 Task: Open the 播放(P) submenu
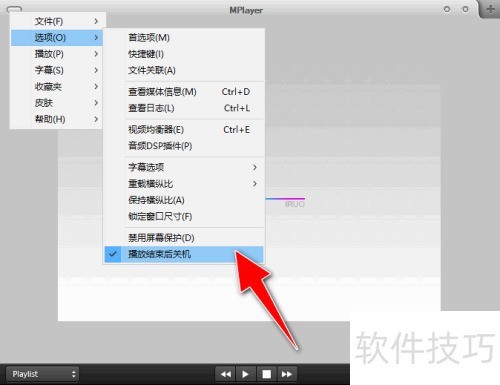pyautogui.click(x=57, y=54)
